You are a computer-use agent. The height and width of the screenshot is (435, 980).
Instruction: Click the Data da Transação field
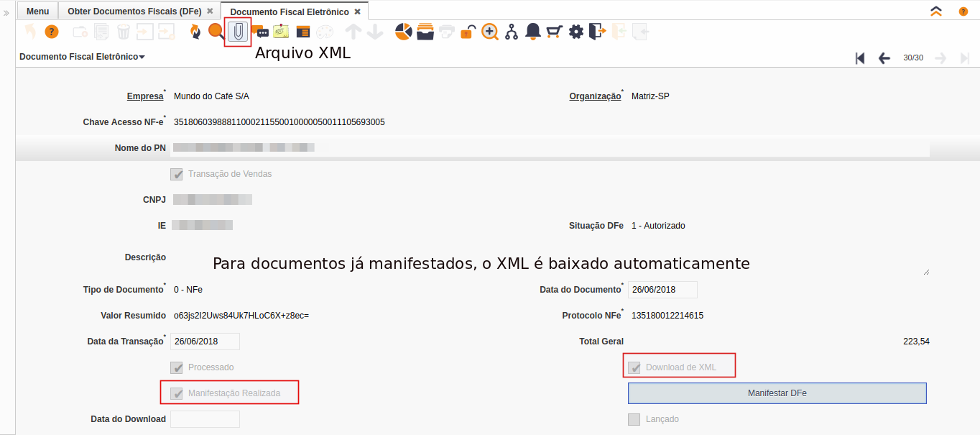pyautogui.click(x=205, y=342)
